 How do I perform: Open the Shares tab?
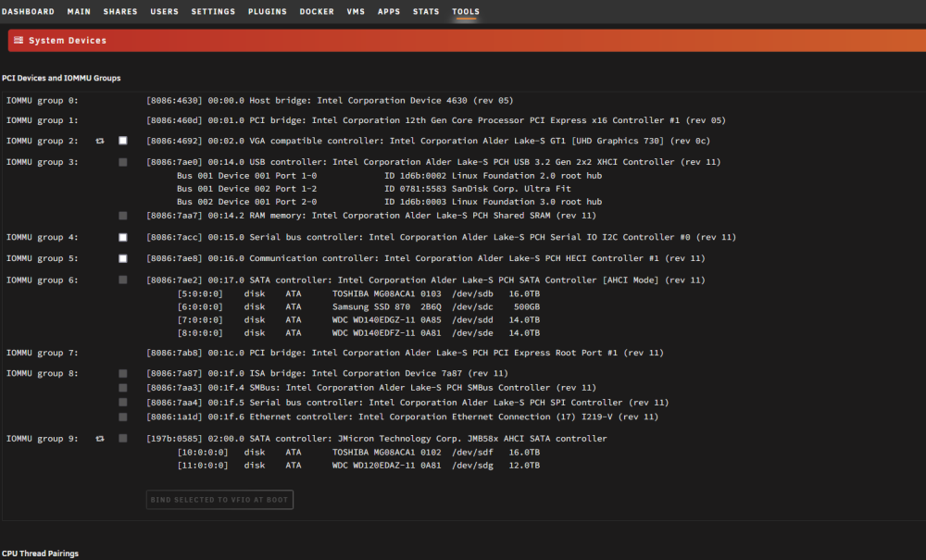(x=119, y=11)
